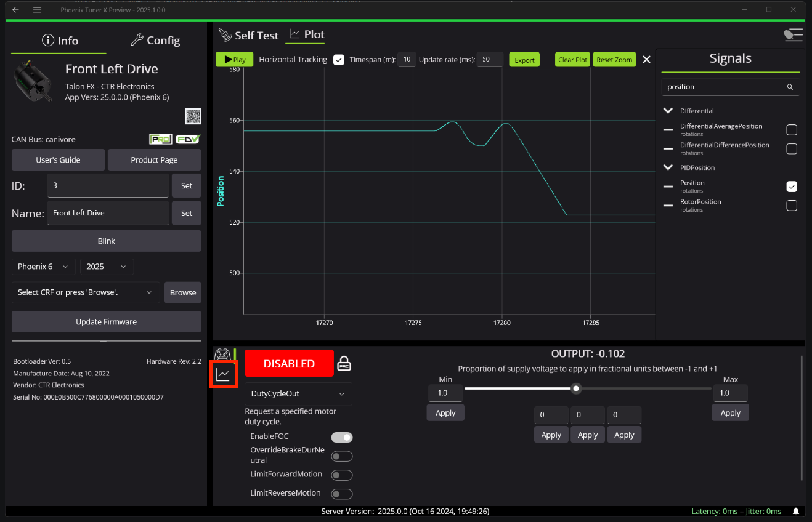Open the plot icon beside control panel
This screenshot has width=812, height=522.
[x=223, y=375]
